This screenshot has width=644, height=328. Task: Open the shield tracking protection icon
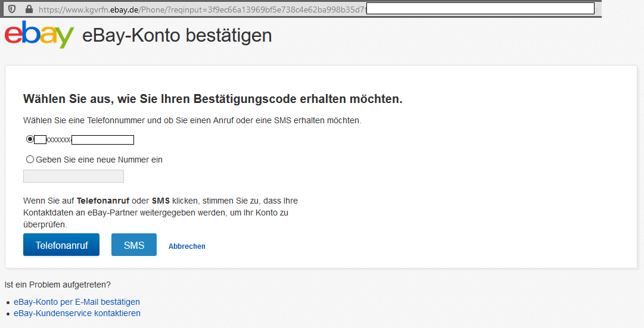[x=12, y=8]
